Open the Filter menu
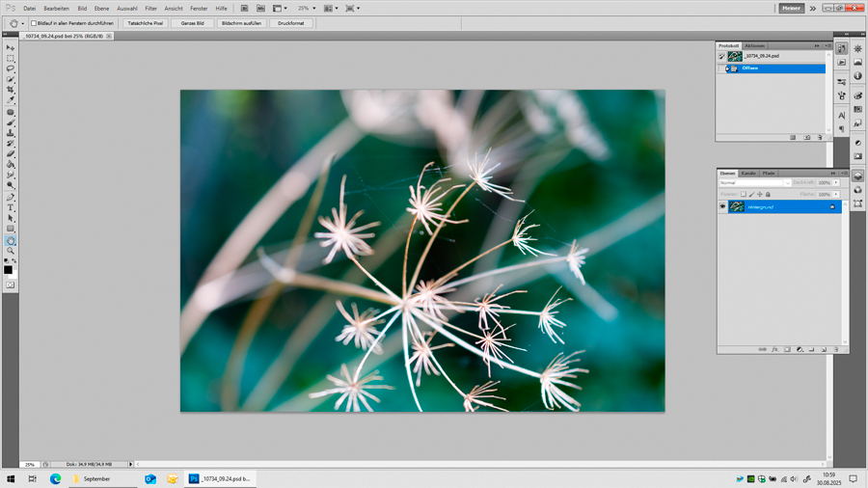Screen dimensions: 868x488 click(150, 8)
